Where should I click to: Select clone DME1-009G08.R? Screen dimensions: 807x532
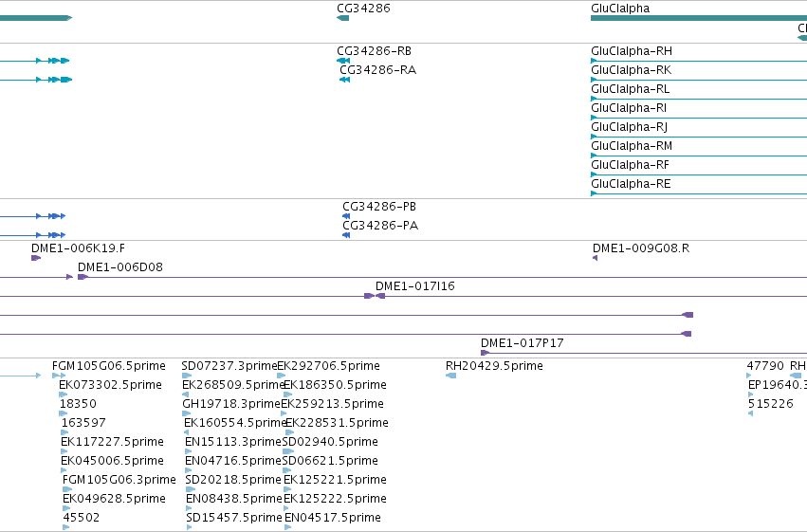click(641, 248)
